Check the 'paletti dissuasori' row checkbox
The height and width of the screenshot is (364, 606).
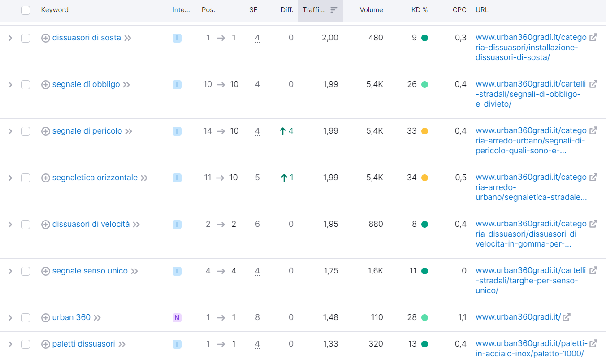[26, 344]
